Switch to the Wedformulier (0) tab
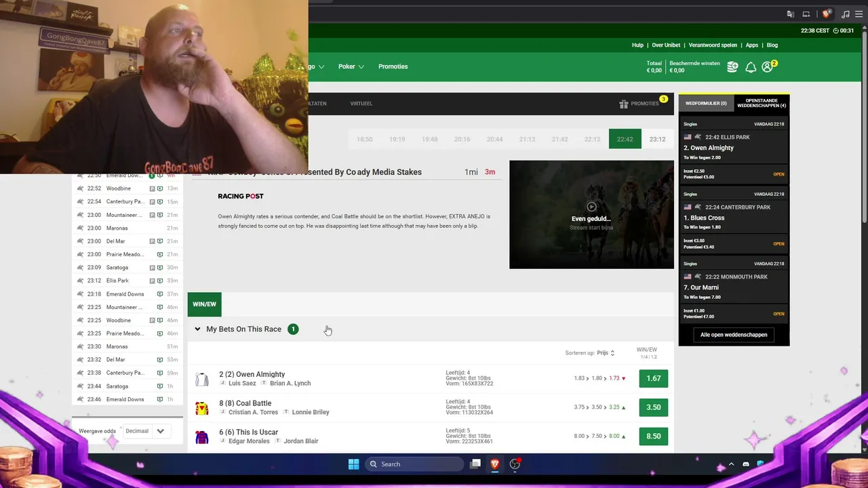Screen dimensions: 868x488 pyautogui.click(x=706, y=104)
